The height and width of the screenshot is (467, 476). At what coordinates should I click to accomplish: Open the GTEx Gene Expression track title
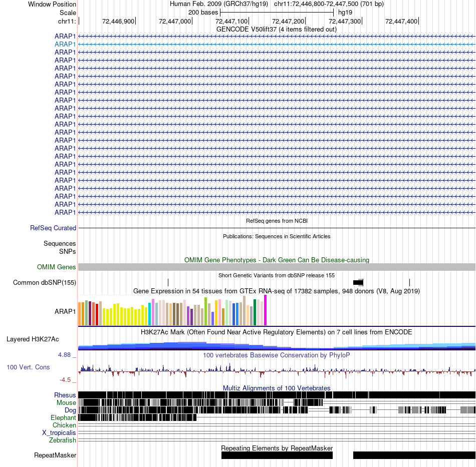pos(276,291)
